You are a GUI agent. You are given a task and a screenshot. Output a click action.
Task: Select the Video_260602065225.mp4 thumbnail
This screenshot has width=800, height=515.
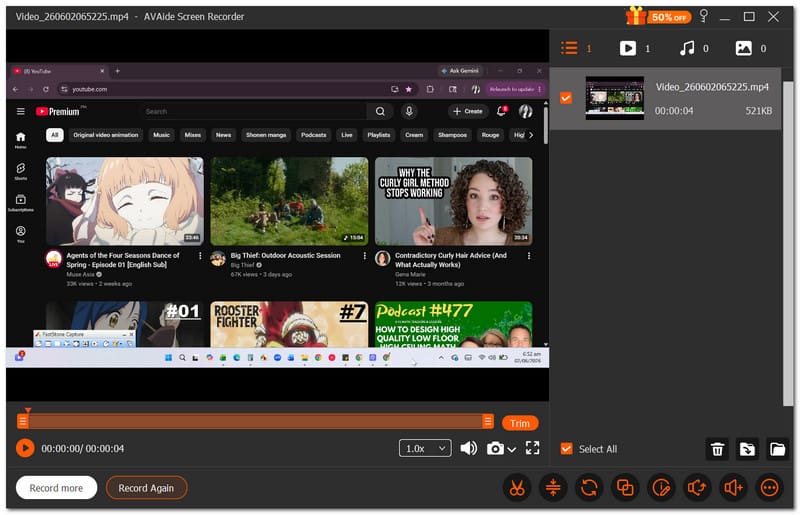(x=614, y=97)
